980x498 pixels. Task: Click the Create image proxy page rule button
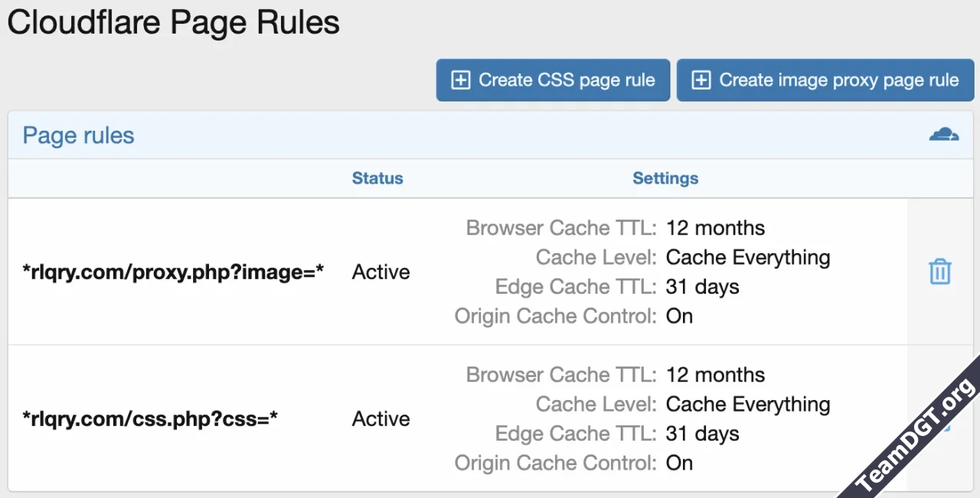pyautogui.click(x=825, y=80)
